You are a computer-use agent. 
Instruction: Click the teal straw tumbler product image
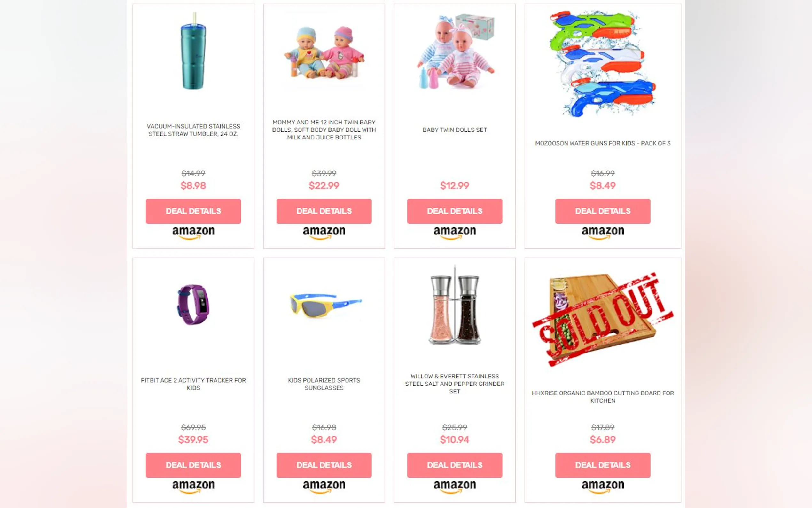coord(193,51)
